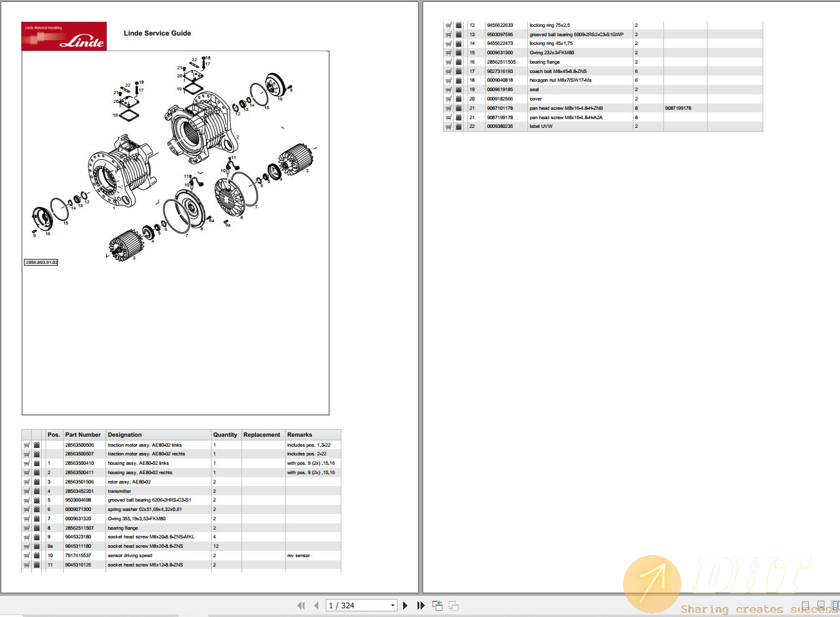The width and height of the screenshot is (840, 617).
Task: Add hexagon nut M8x7/SW17-Ms to cart
Action: pos(449,80)
